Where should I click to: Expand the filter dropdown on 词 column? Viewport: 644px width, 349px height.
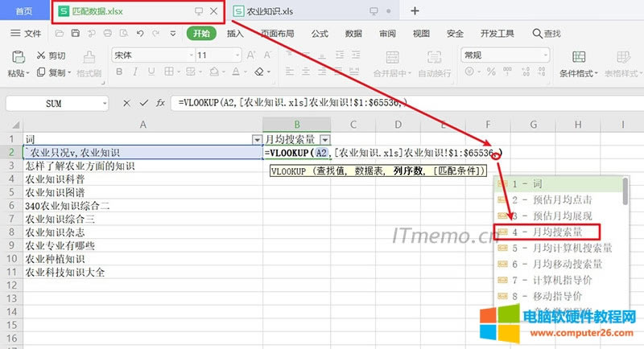(257, 139)
